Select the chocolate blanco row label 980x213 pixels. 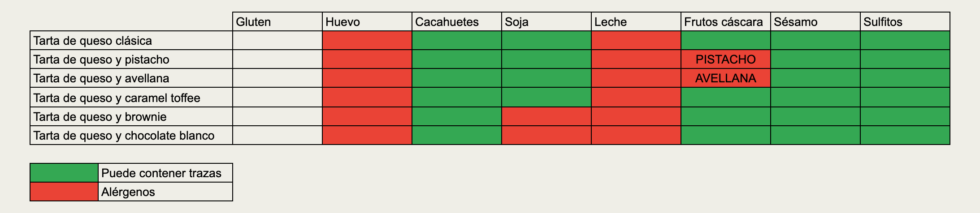tap(124, 136)
